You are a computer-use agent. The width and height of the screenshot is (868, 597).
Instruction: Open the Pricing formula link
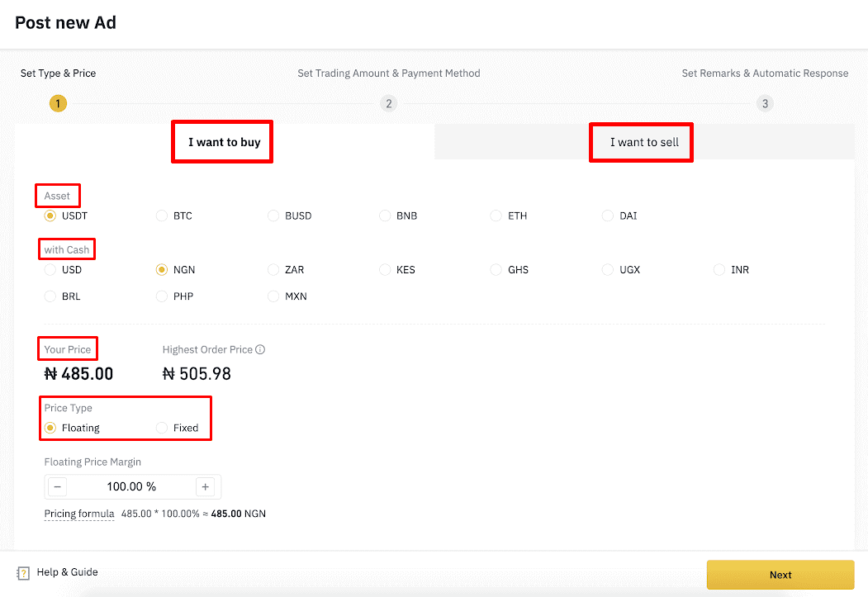(79, 514)
